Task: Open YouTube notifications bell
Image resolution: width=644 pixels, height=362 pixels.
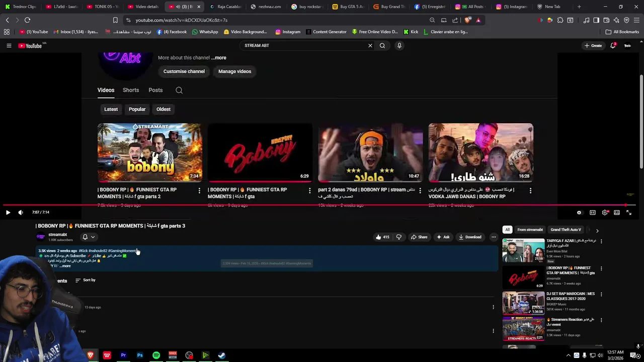Action: coord(613,46)
